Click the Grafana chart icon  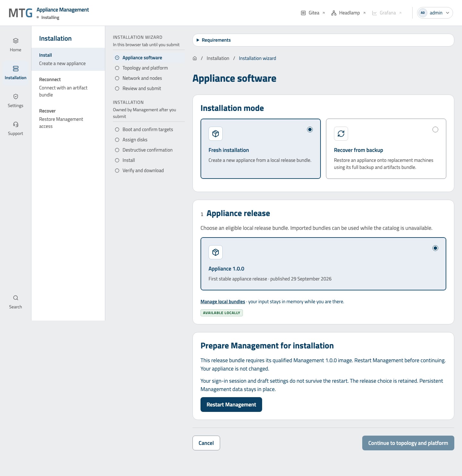pos(374,13)
